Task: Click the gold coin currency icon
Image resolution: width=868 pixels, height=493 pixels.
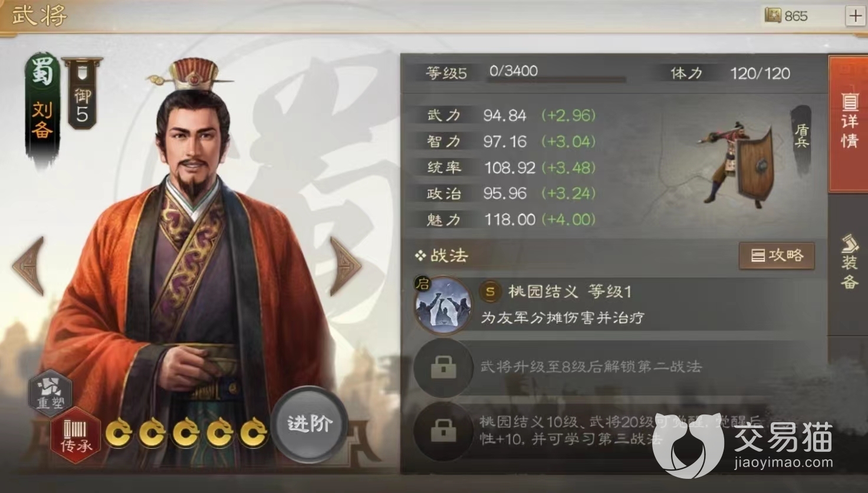Action: tap(772, 16)
